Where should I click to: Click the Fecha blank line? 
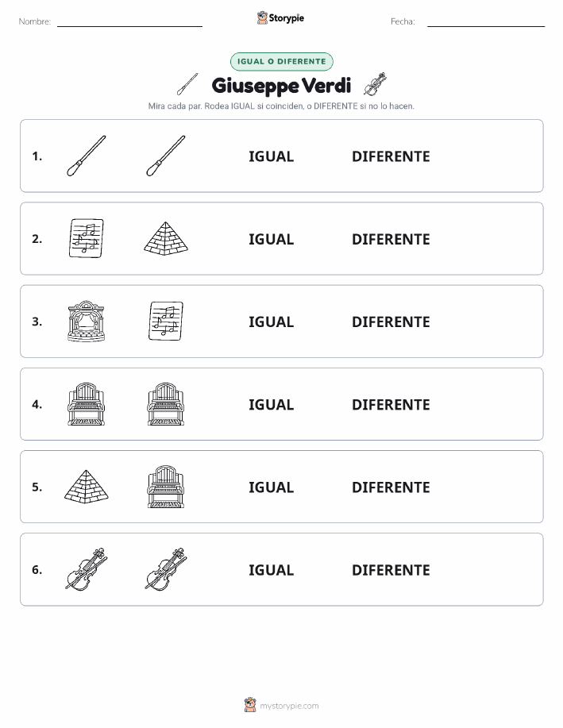coord(486,26)
